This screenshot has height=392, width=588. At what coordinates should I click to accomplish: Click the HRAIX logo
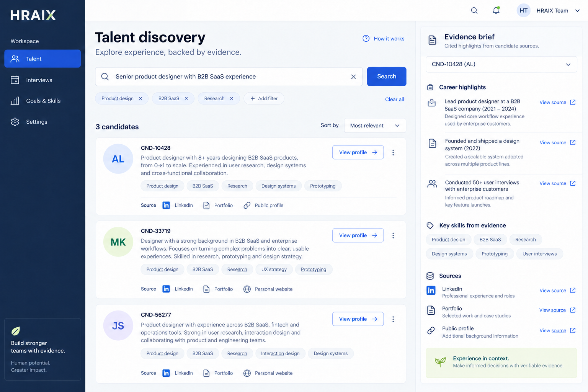[x=33, y=15]
